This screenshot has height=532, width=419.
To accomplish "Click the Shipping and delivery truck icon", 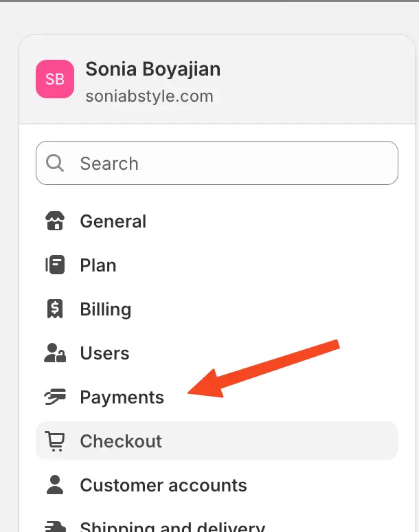I will [54, 527].
